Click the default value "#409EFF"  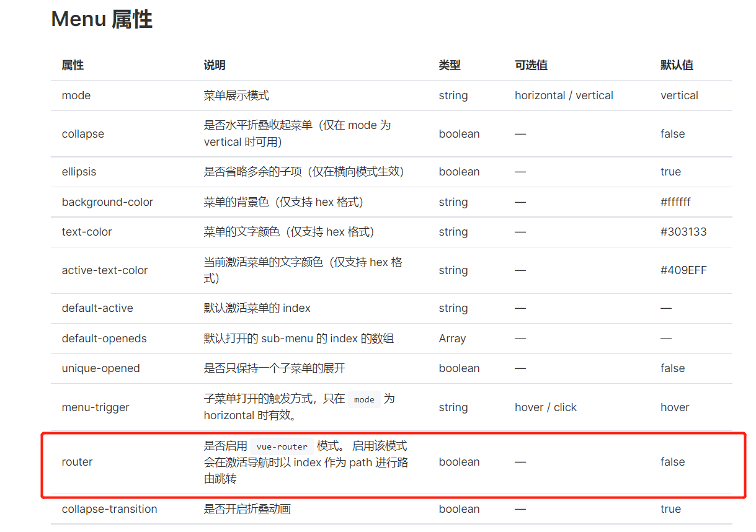pos(683,270)
